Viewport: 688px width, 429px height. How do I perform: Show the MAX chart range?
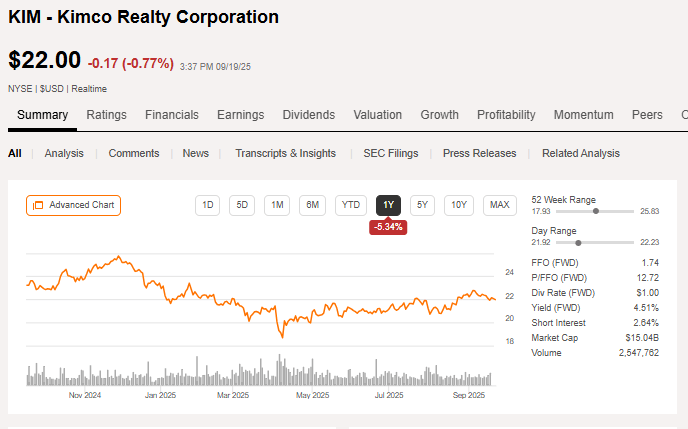[x=499, y=205]
